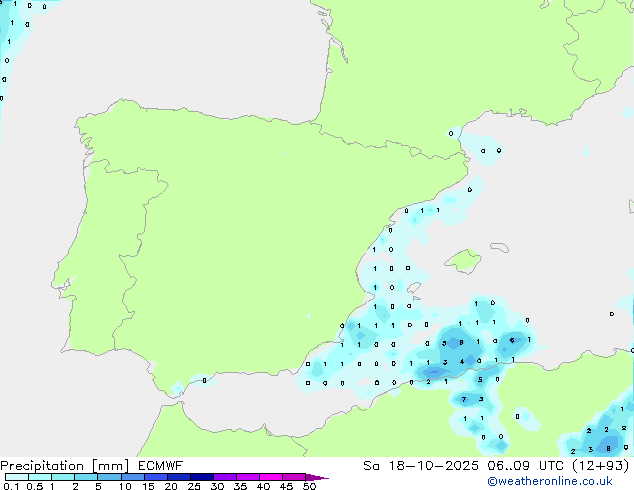Viewport: 634px width, 490px height.
Task: Select the 5–10 mm legend color box
Action: coord(109,477)
